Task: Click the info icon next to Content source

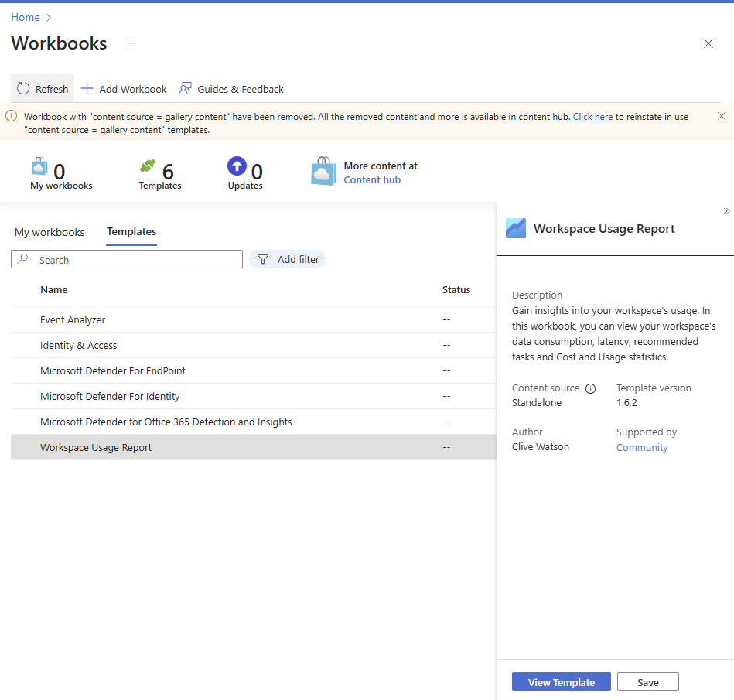Action: pos(591,388)
